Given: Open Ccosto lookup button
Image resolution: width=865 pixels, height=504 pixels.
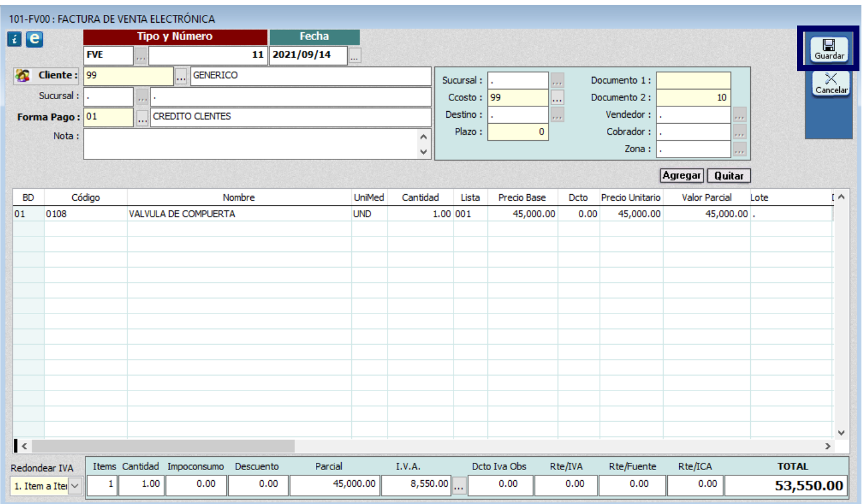Looking at the screenshot, I should click(557, 98).
